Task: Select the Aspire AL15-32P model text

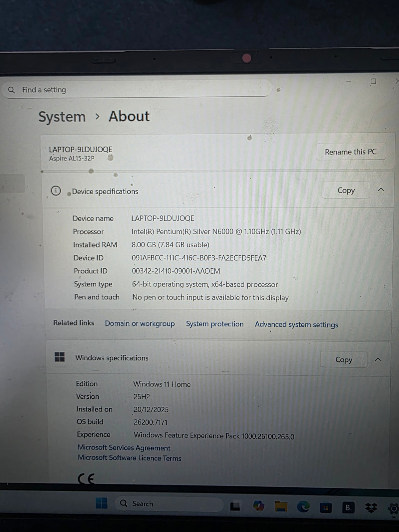Action: coord(72,158)
